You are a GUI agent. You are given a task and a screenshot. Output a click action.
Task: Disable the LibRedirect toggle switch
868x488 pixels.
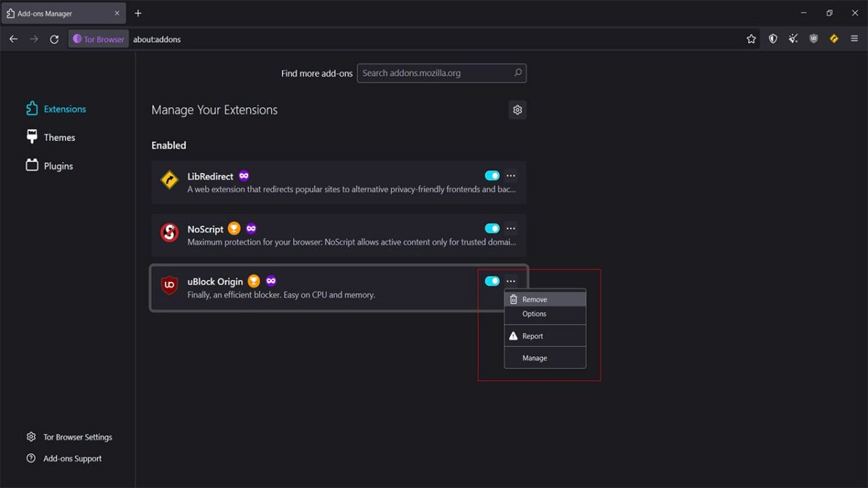pyautogui.click(x=493, y=175)
